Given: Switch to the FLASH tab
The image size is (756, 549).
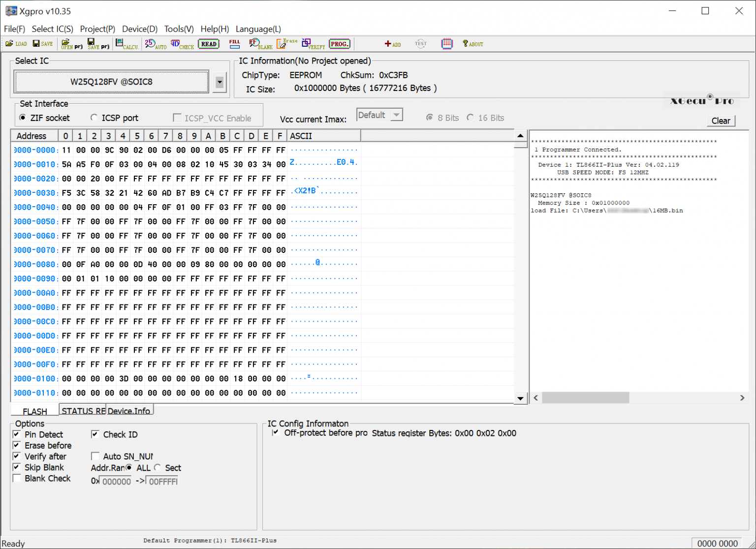Looking at the screenshot, I should coord(35,411).
